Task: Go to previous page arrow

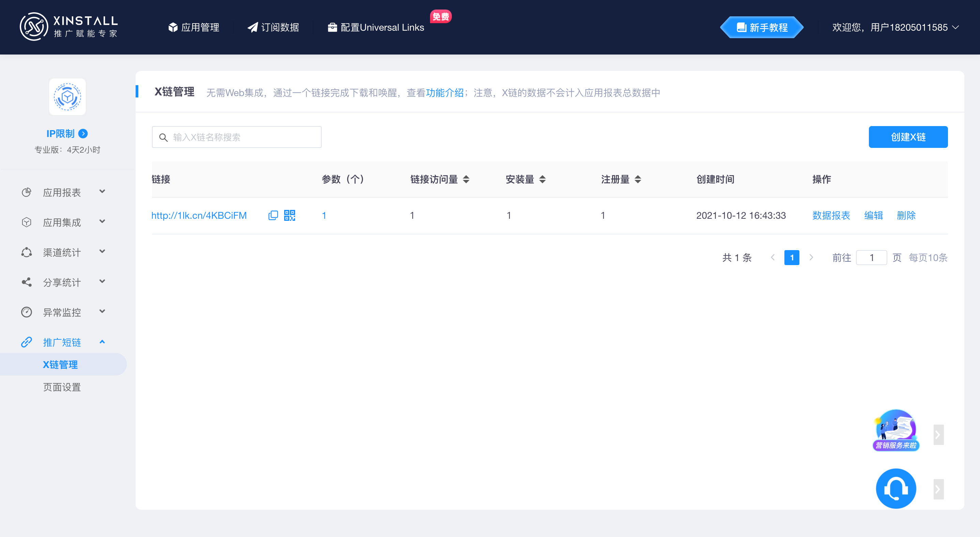Action: (773, 258)
